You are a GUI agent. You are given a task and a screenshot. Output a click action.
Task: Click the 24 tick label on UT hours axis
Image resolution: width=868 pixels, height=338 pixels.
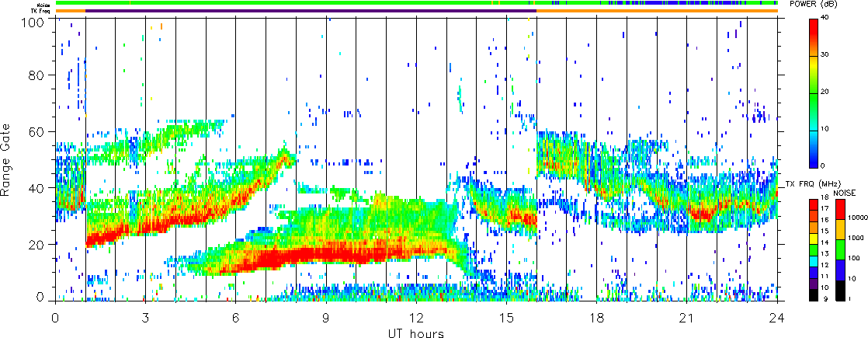pos(777,319)
